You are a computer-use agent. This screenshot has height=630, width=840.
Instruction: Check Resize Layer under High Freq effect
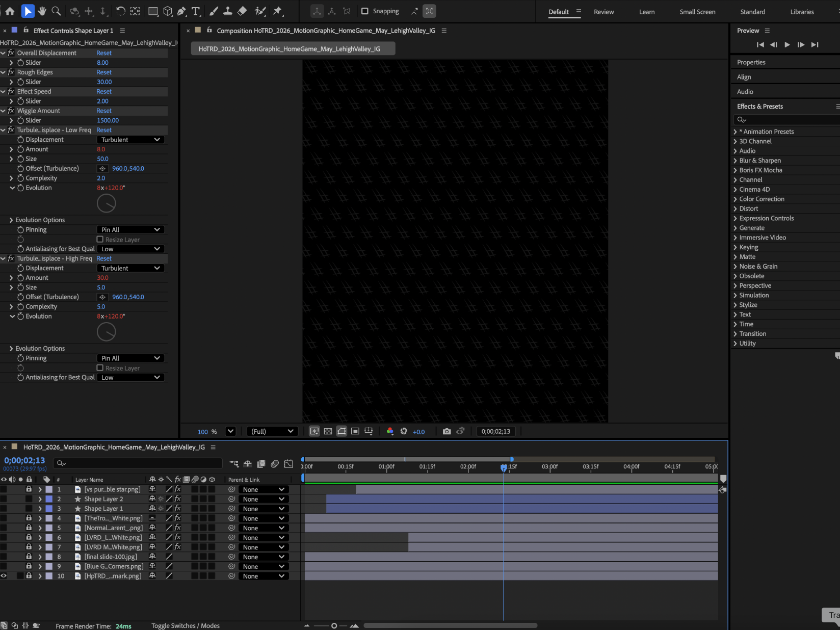[x=100, y=367]
